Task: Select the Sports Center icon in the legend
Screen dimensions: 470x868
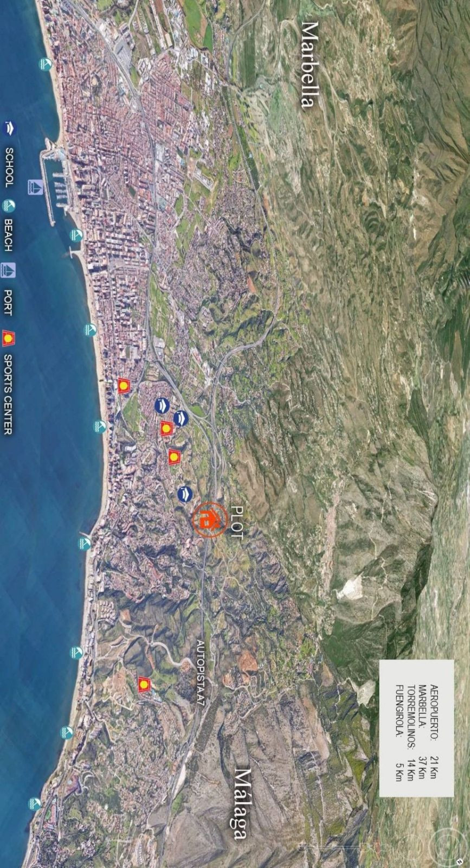Action: [x=9, y=339]
